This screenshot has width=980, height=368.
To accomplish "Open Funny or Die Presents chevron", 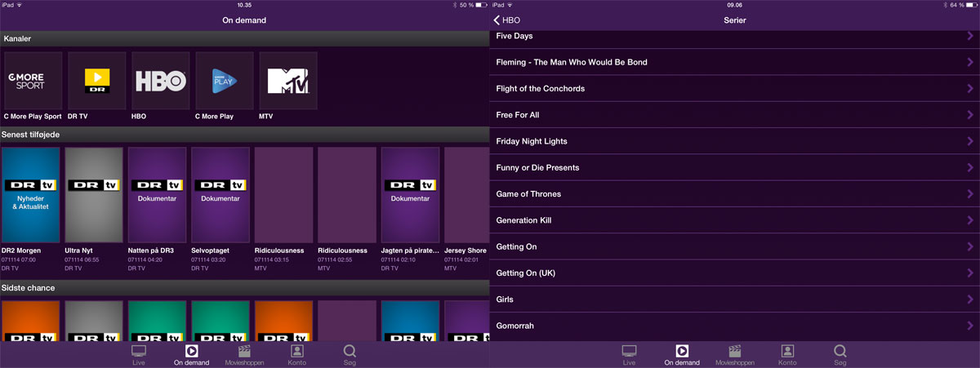I will click(x=970, y=167).
